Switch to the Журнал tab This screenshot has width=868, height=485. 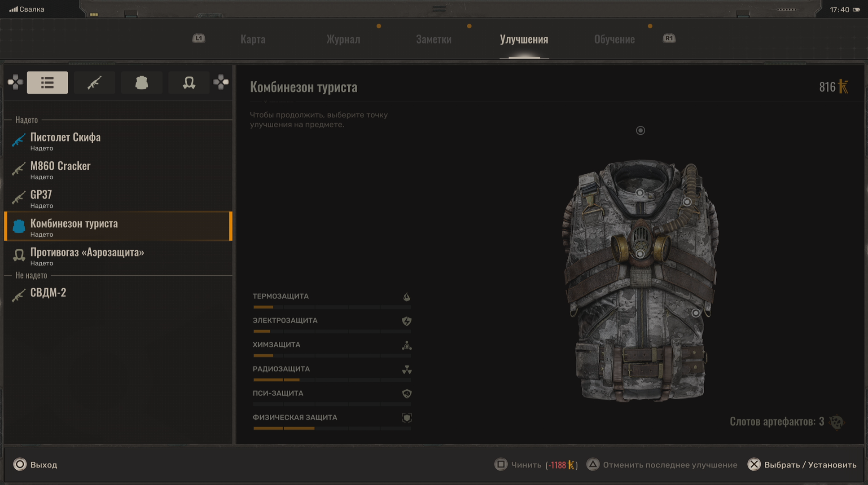pyautogui.click(x=343, y=40)
